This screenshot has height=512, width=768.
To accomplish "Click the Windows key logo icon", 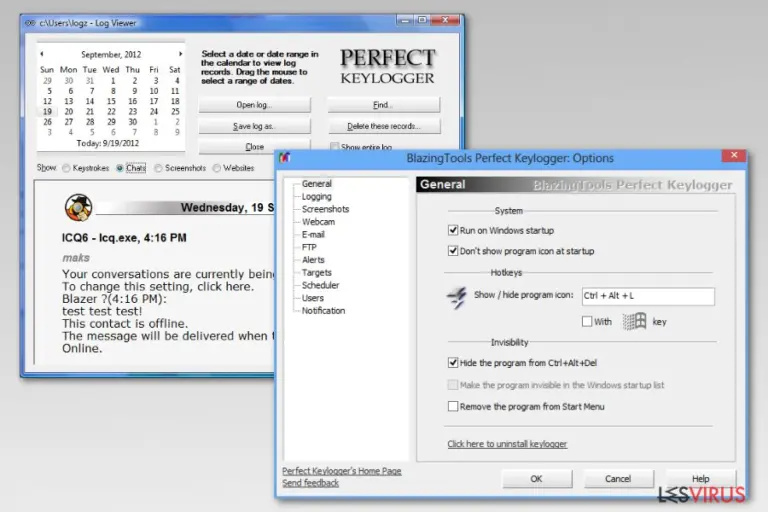I will pos(634,321).
